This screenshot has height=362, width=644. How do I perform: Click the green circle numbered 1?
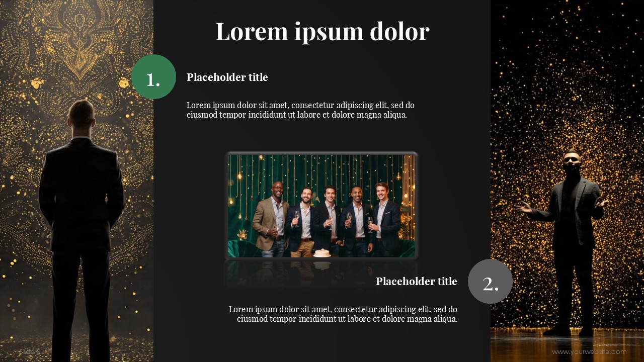153,77
